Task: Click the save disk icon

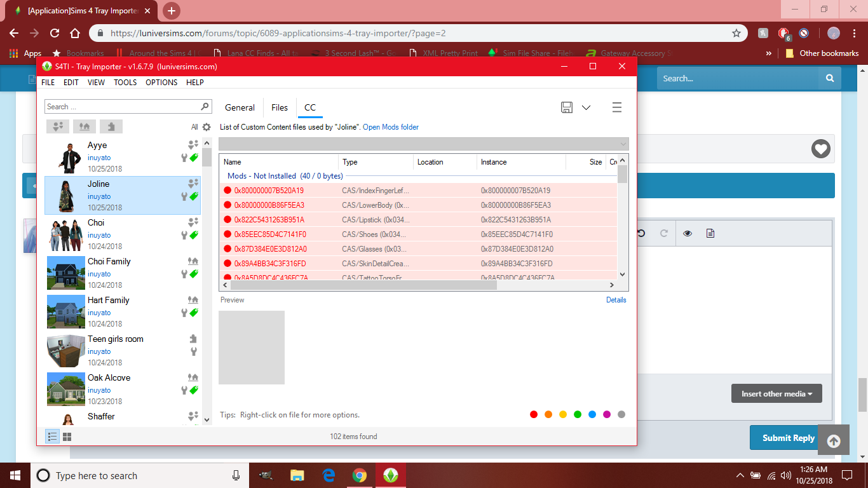Action: [567, 107]
